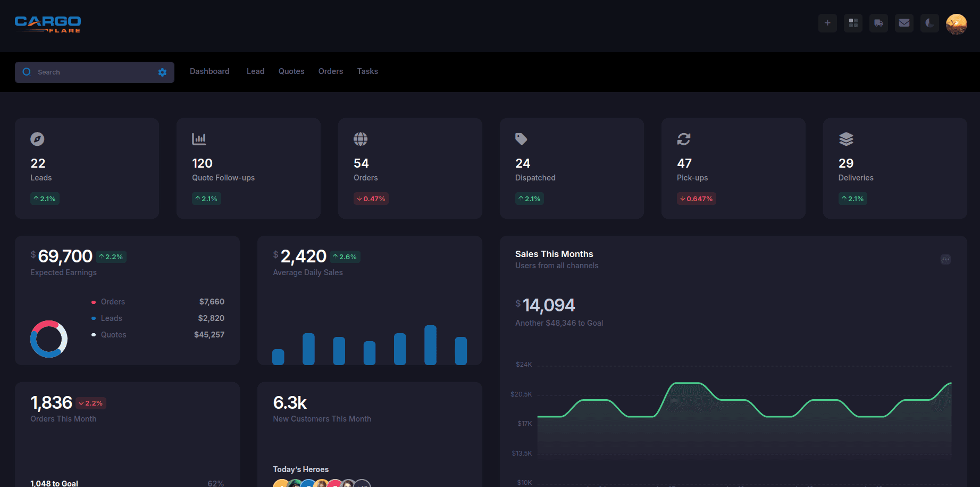Image resolution: width=980 pixels, height=487 pixels.
Task: Select the Orders menu in navigation bar
Action: tap(331, 71)
